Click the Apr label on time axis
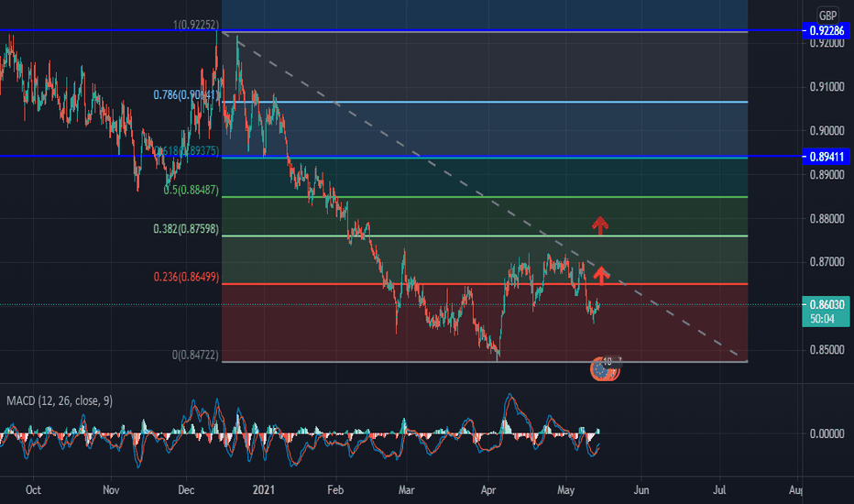 488,490
